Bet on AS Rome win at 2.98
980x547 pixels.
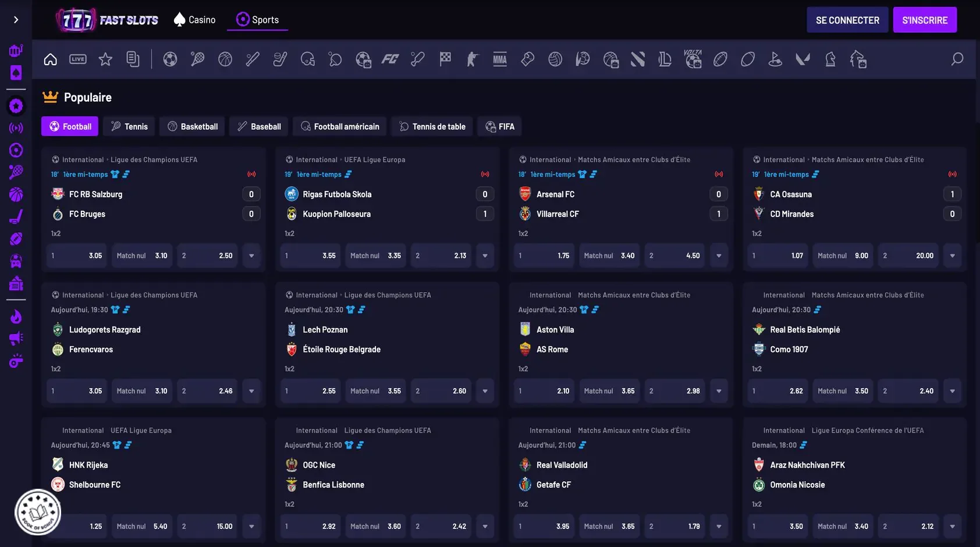coord(674,391)
